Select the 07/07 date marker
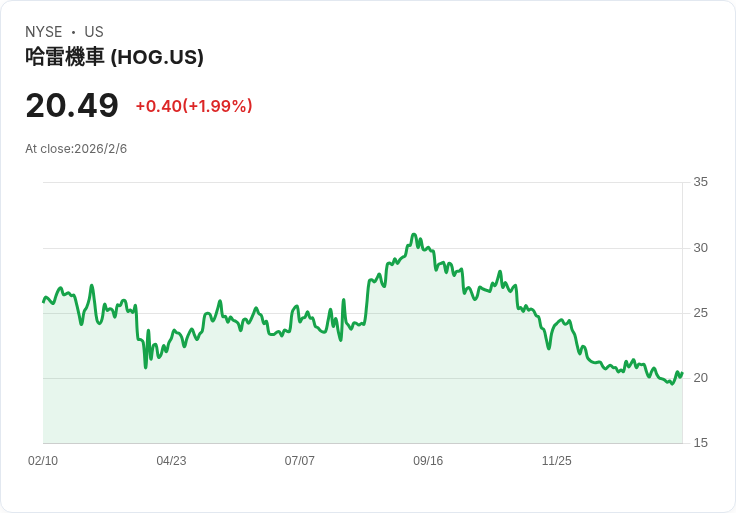The width and height of the screenshot is (736, 513). (300, 461)
